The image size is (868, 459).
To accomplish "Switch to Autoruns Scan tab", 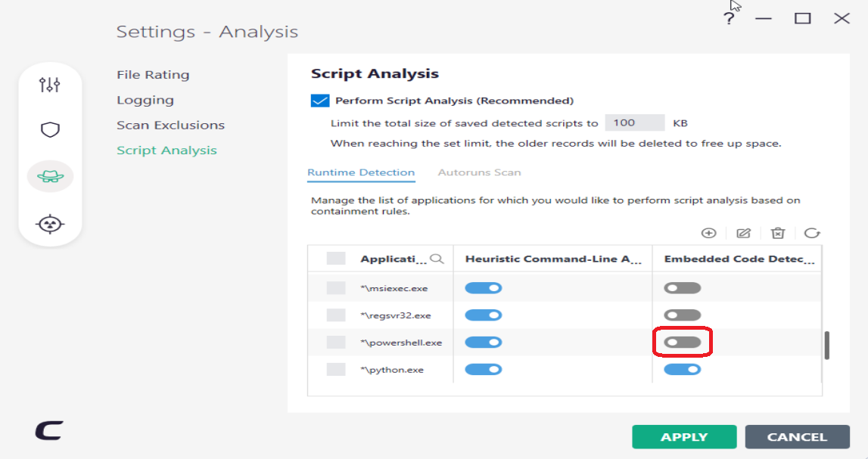I will (479, 172).
